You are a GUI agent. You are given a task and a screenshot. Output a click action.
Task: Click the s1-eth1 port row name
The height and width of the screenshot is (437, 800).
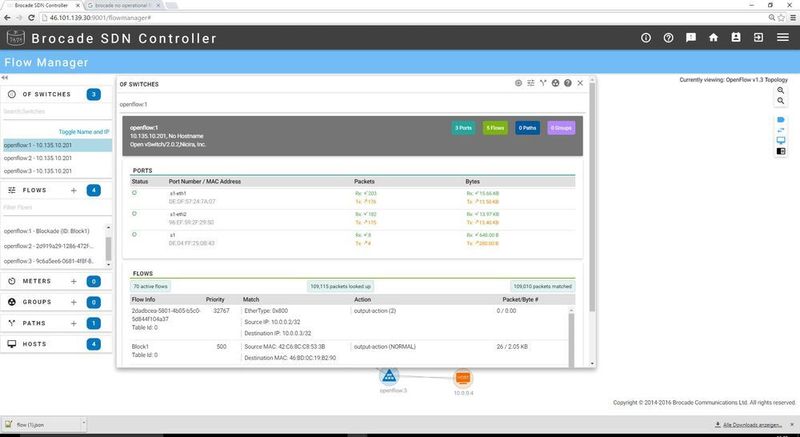[x=178, y=193]
